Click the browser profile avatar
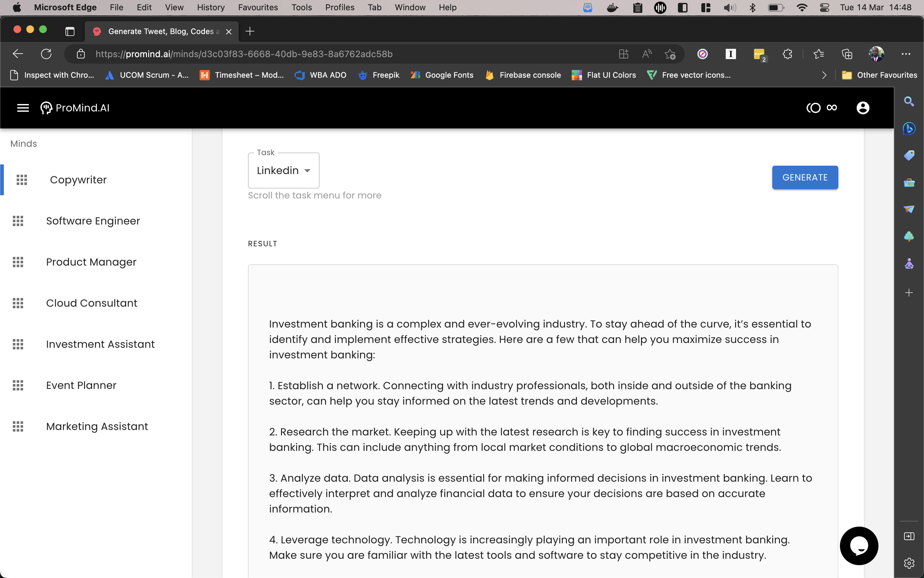Screen dimensions: 924x578 coord(876,54)
